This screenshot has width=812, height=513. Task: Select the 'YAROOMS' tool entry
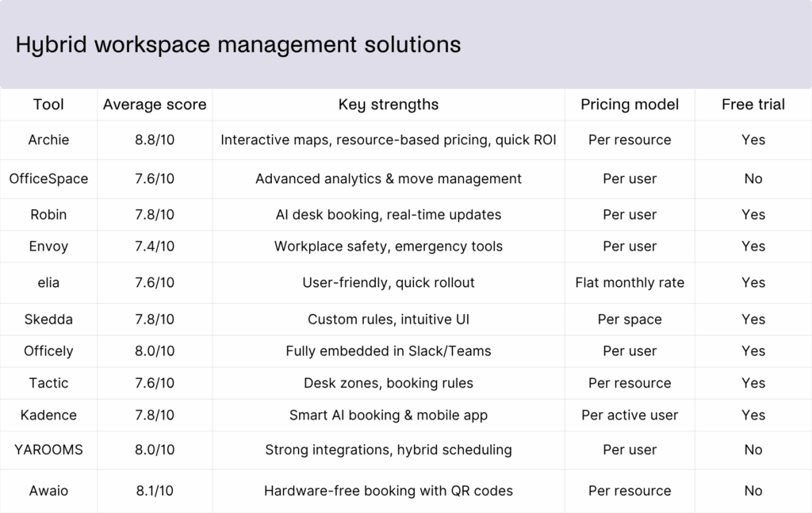[x=48, y=450]
